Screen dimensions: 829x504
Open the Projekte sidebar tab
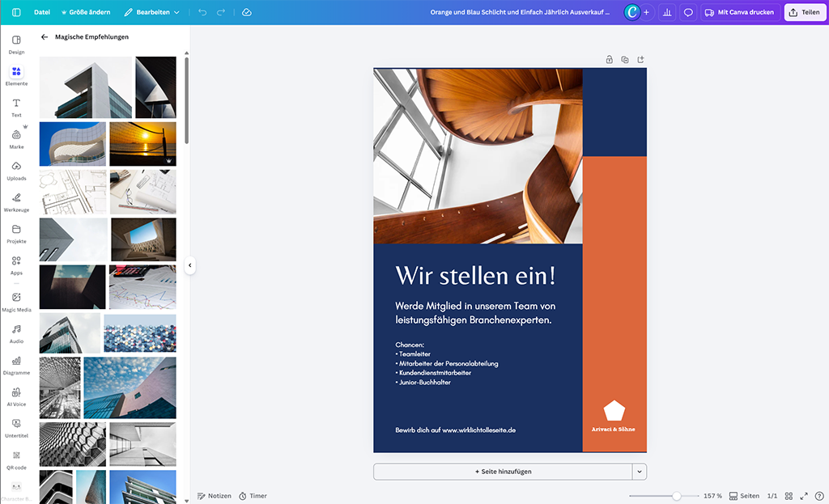(16, 234)
